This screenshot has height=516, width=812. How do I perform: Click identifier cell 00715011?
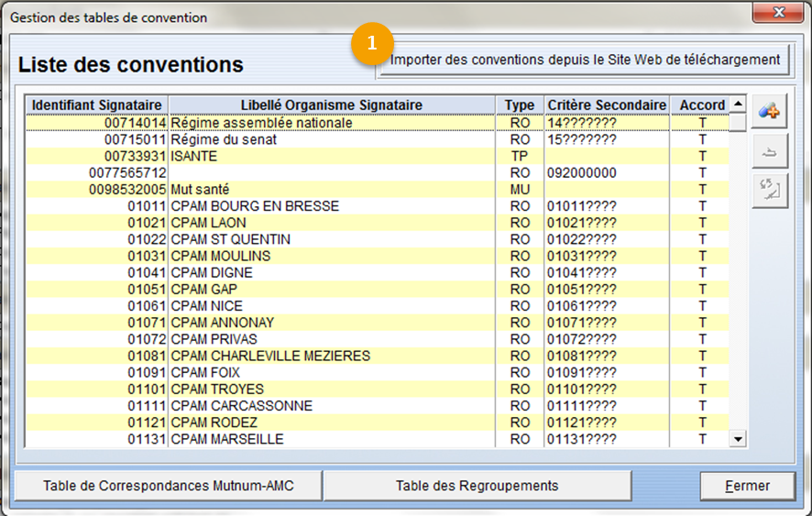coord(97,139)
